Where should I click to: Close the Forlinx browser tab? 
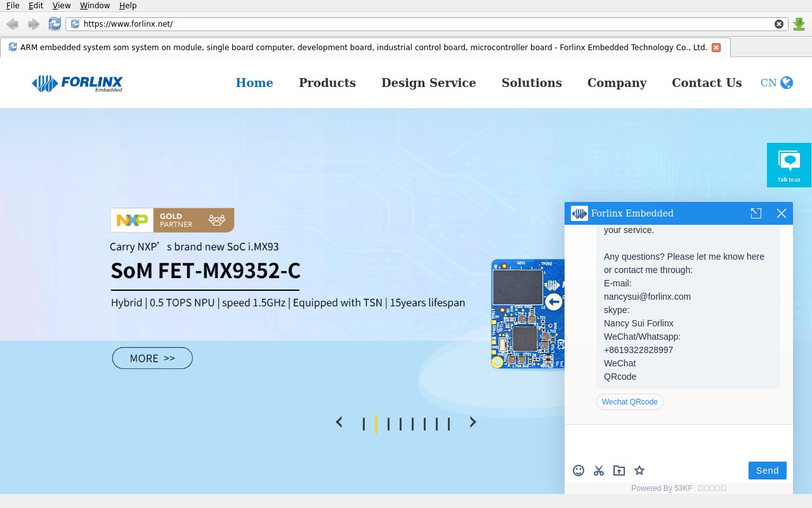pos(716,48)
